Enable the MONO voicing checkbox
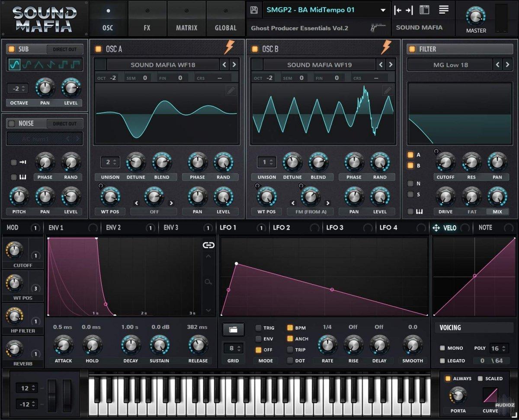519x420 pixels. (x=442, y=348)
